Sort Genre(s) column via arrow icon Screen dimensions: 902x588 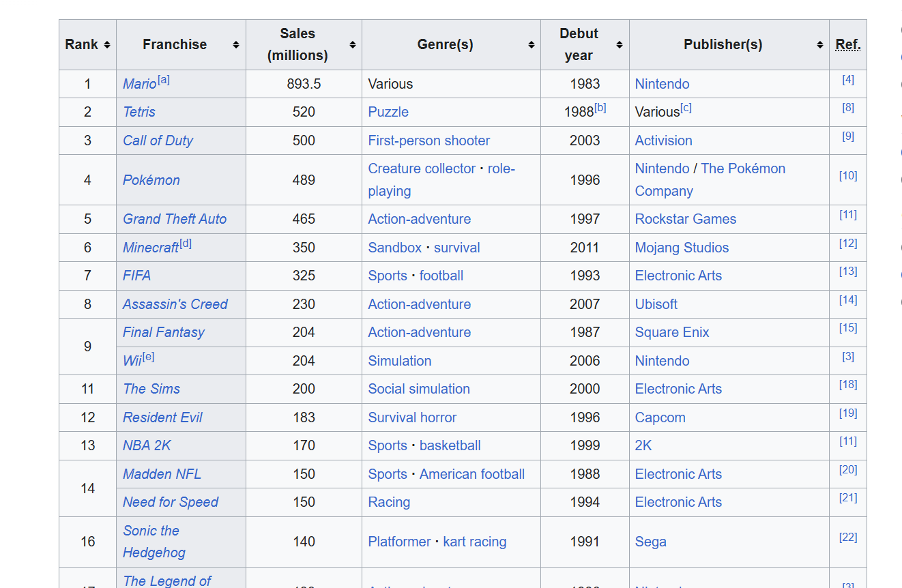pyautogui.click(x=531, y=45)
